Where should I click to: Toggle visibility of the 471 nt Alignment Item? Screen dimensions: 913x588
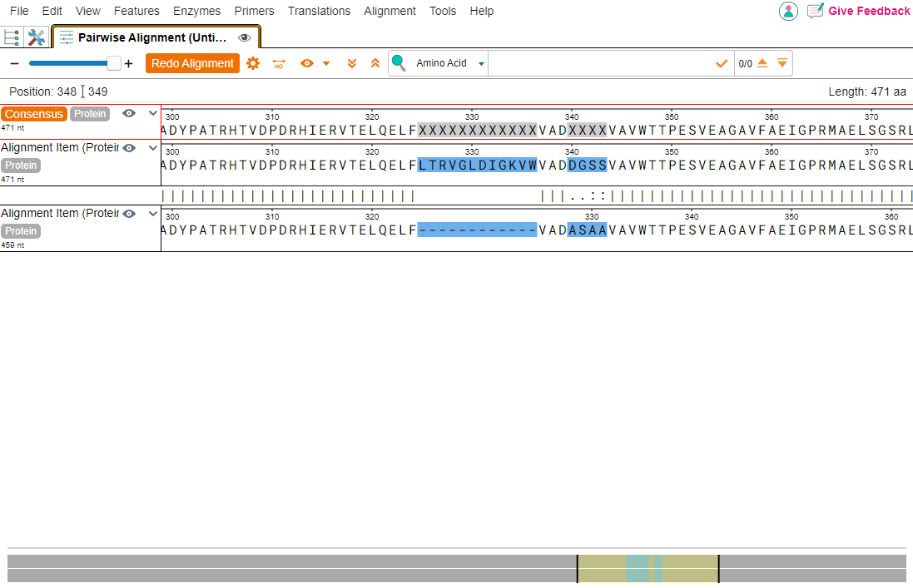tap(129, 148)
